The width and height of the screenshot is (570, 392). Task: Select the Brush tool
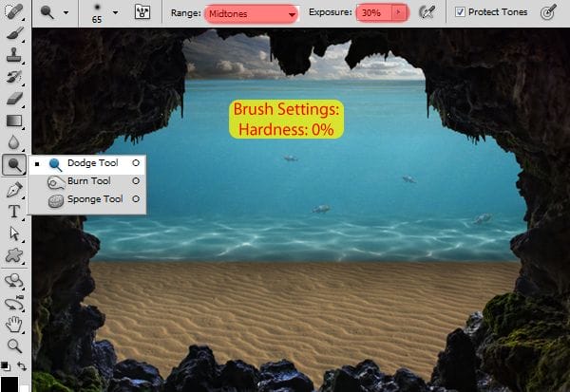coord(14,33)
